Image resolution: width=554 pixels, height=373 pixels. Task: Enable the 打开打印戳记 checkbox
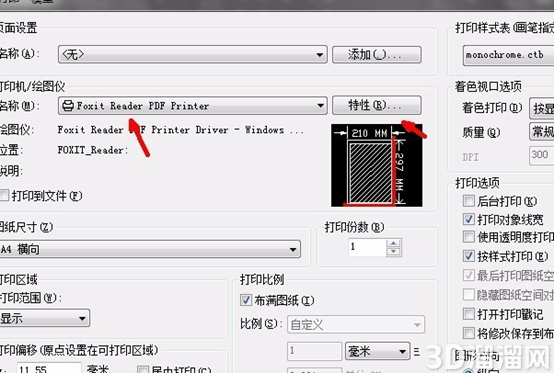468,313
